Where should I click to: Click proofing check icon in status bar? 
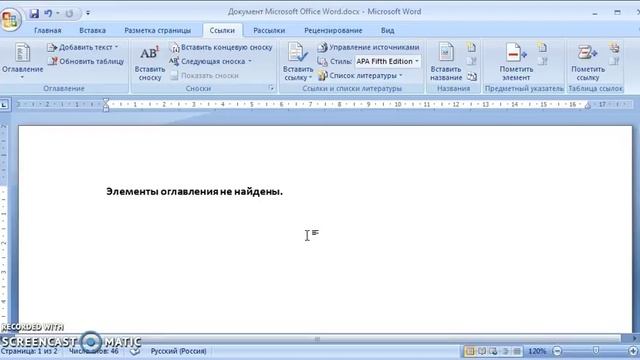tap(135, 351)
